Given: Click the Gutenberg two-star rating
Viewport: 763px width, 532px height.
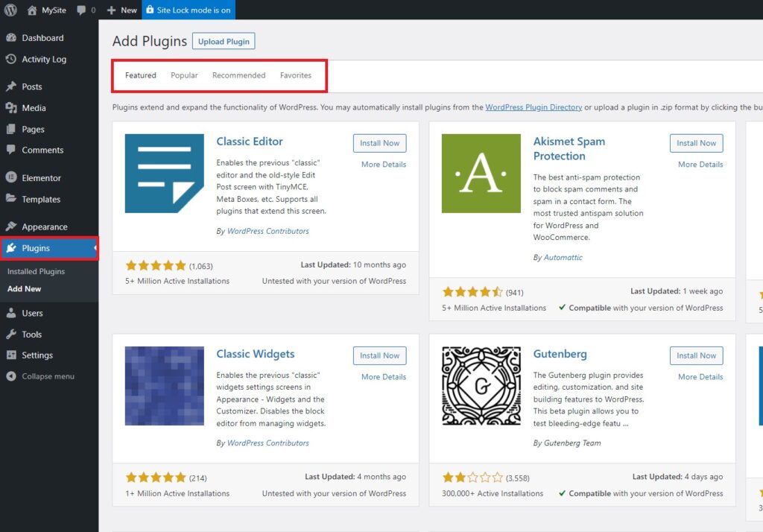Looking at the screenshot, I should coord(472,478).
